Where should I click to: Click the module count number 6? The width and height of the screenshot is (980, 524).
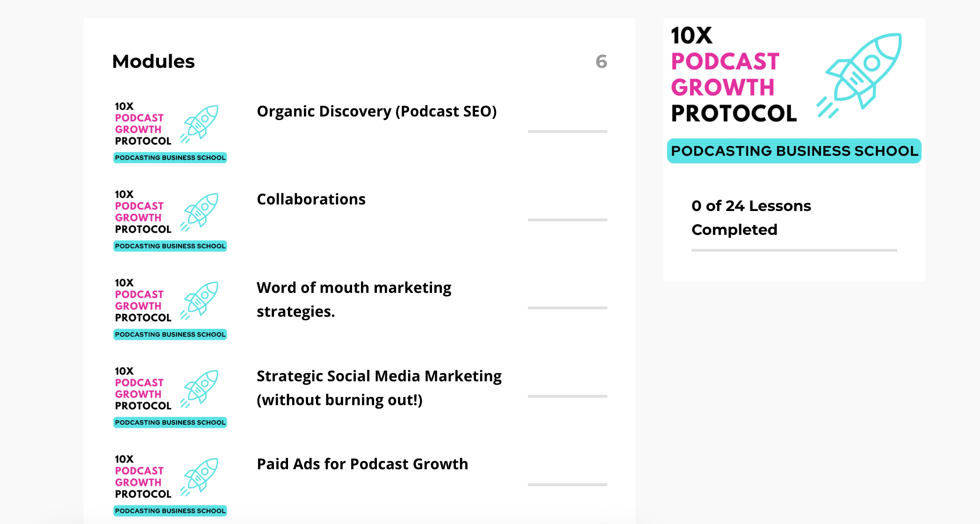point(601,61)
